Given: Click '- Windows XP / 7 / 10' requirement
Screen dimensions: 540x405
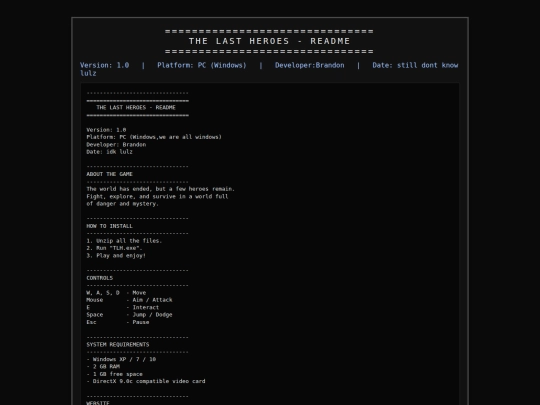Looking at the screenshot, I should [x=121, y=360].
